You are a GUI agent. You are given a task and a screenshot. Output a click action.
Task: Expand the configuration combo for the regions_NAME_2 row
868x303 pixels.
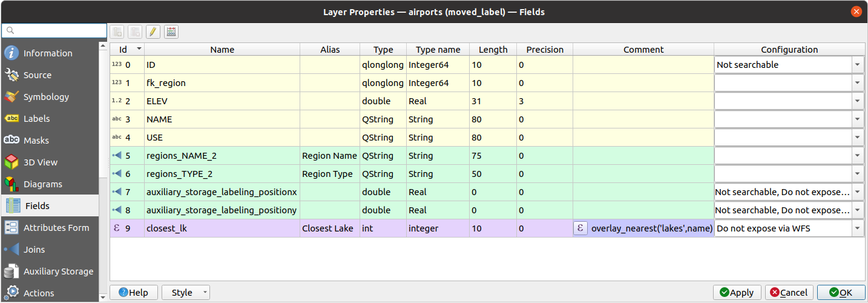coord(858,156)
